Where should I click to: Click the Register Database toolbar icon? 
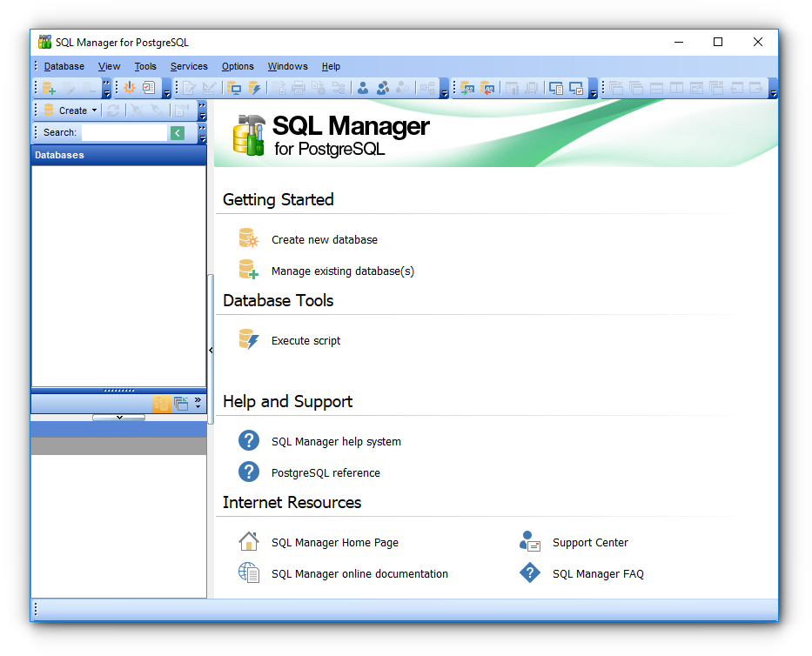(x=49, y=88)
